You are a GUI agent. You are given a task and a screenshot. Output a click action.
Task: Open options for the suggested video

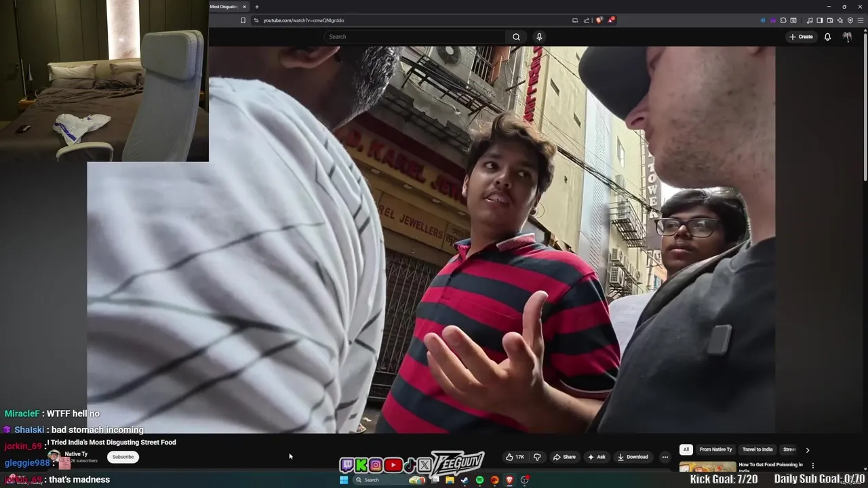(x=812, y=466)
